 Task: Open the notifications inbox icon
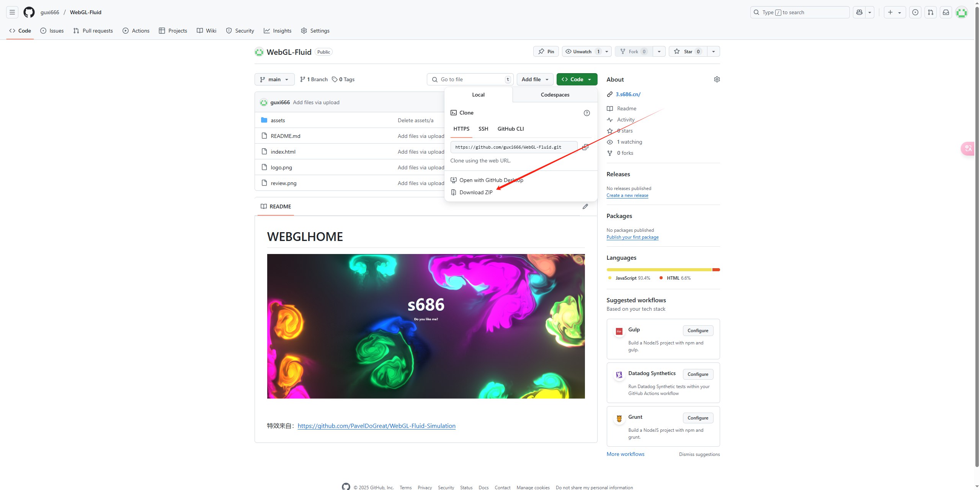point(946,12)
